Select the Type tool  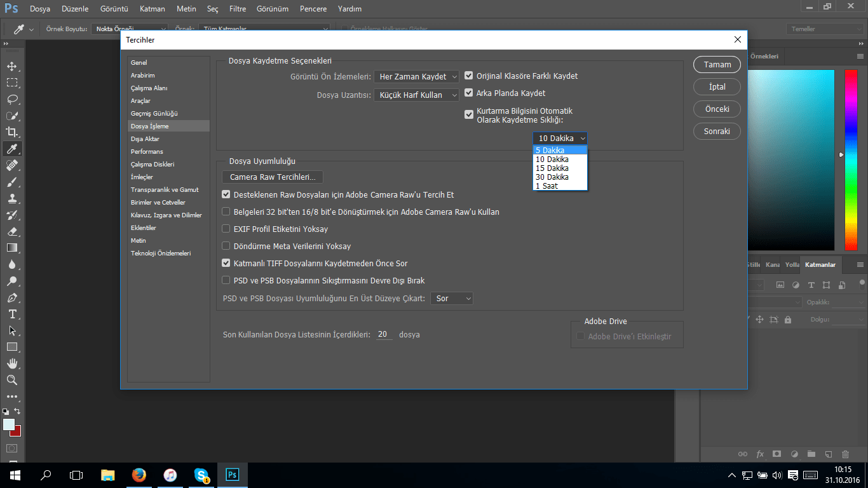tap(13, 313)
